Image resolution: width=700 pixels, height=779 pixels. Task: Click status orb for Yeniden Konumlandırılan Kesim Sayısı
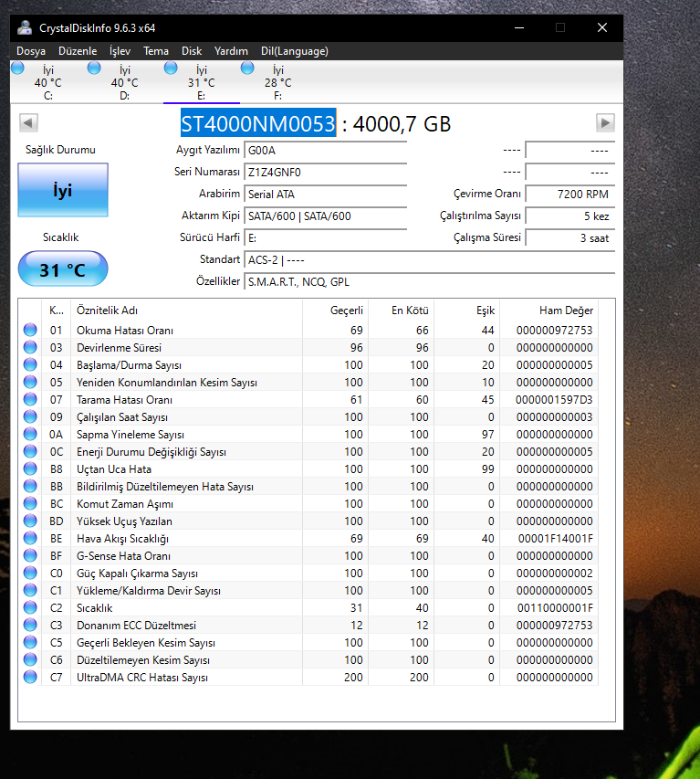(30, 382)
